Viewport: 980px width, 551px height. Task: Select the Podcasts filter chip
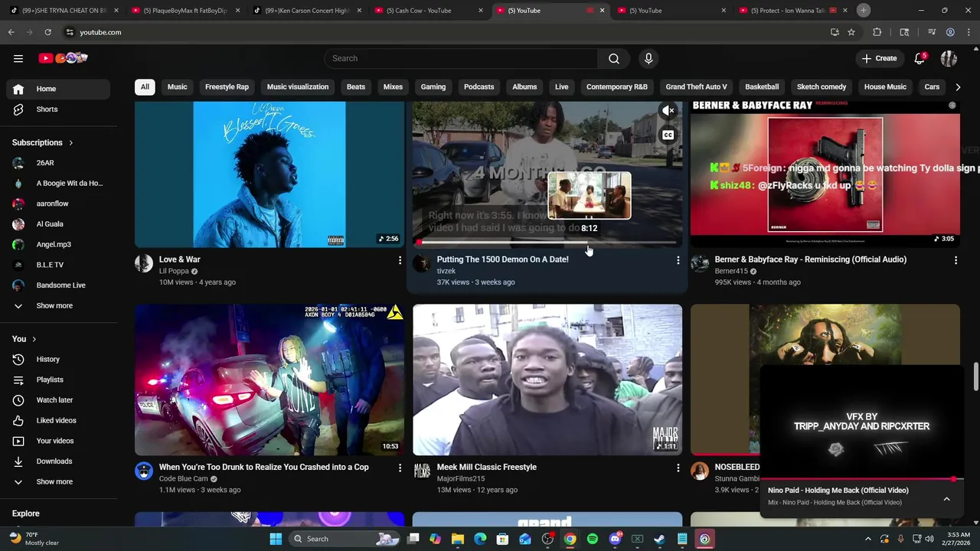click(x=479, y=86)
